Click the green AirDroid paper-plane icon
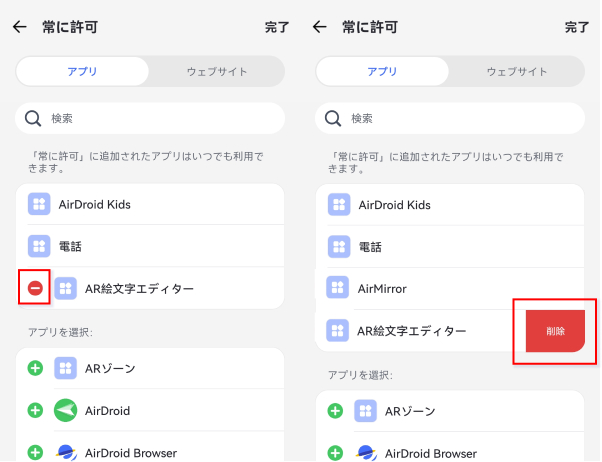 coord(66,410)
